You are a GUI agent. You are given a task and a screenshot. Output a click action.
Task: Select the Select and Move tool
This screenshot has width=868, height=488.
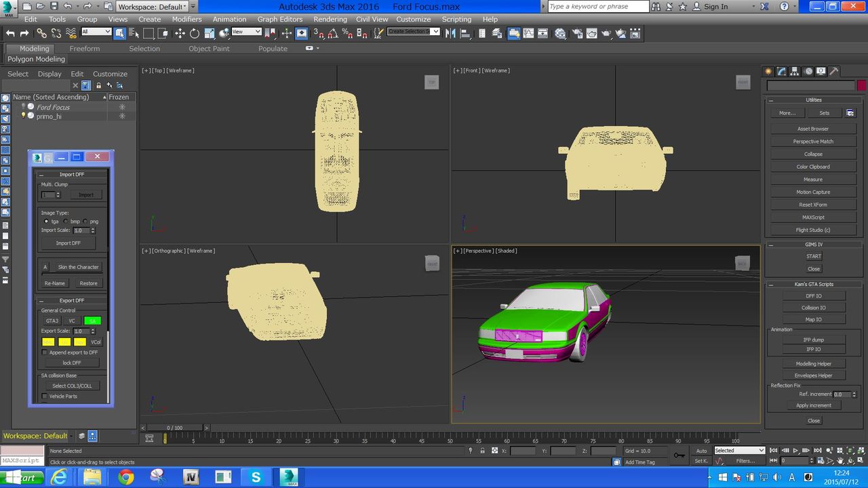[x=180, y=33]
